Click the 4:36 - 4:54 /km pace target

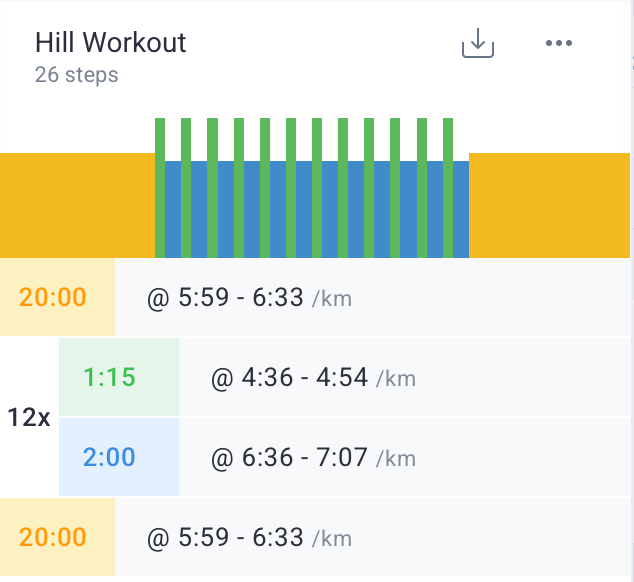coord(314,378)
